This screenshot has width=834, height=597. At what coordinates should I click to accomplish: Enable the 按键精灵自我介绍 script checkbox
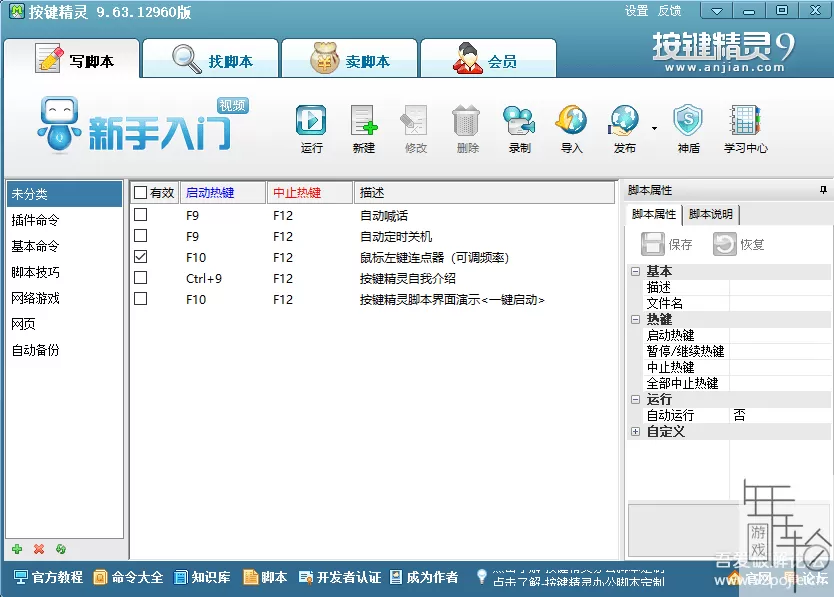click(x=140, y=278)
